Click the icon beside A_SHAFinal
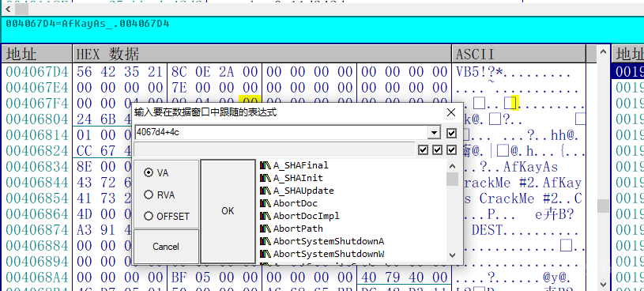644x291 pixels. 266,165
